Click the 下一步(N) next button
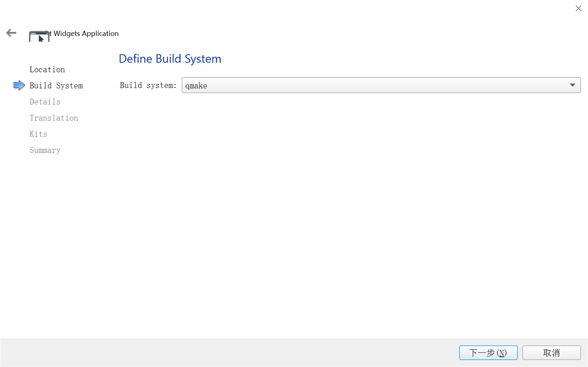 point(488,353)
